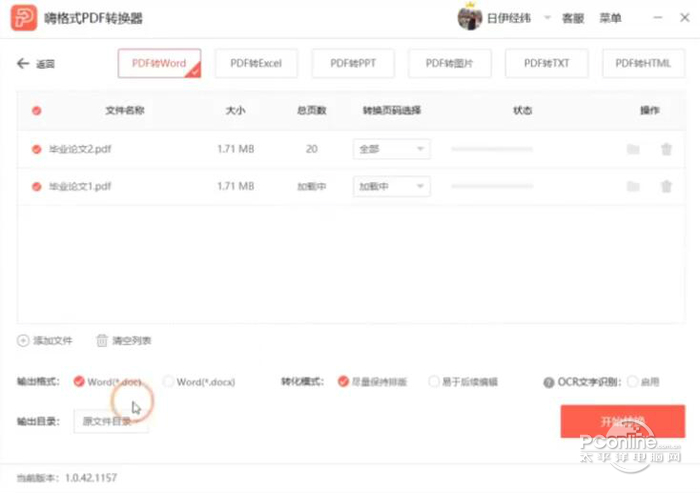Open the 客服 customer service menu

(573, 18)
